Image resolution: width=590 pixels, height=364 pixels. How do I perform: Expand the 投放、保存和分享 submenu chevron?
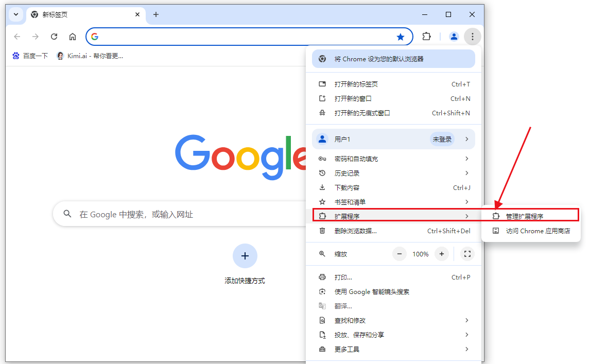pos(466,335)
